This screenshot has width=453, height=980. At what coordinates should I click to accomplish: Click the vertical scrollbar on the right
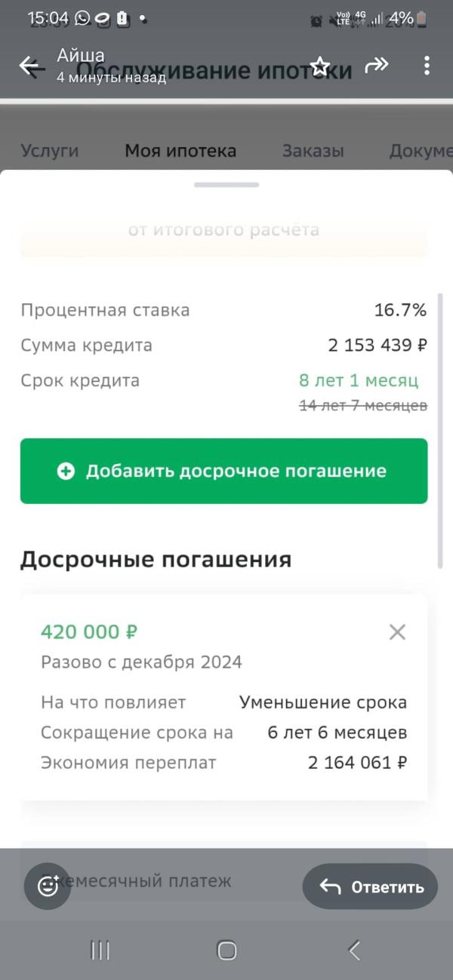point(440,432)
